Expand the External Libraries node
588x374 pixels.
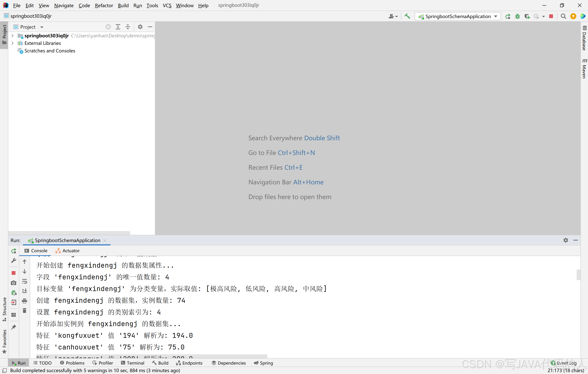click(12, 43)
